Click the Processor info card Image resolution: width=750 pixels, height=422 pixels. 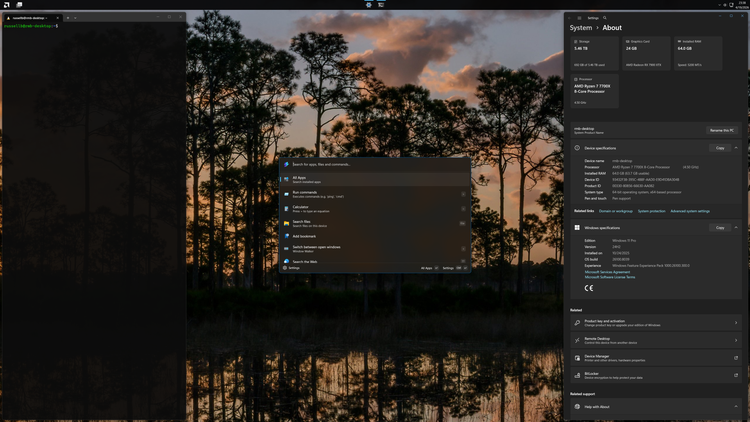coord(595,91)
